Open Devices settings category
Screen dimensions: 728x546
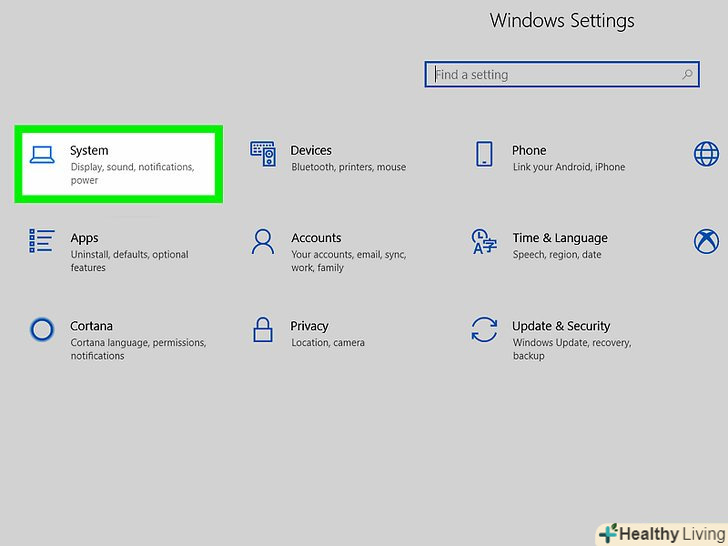pyautogui.click(x=311, y=150)
